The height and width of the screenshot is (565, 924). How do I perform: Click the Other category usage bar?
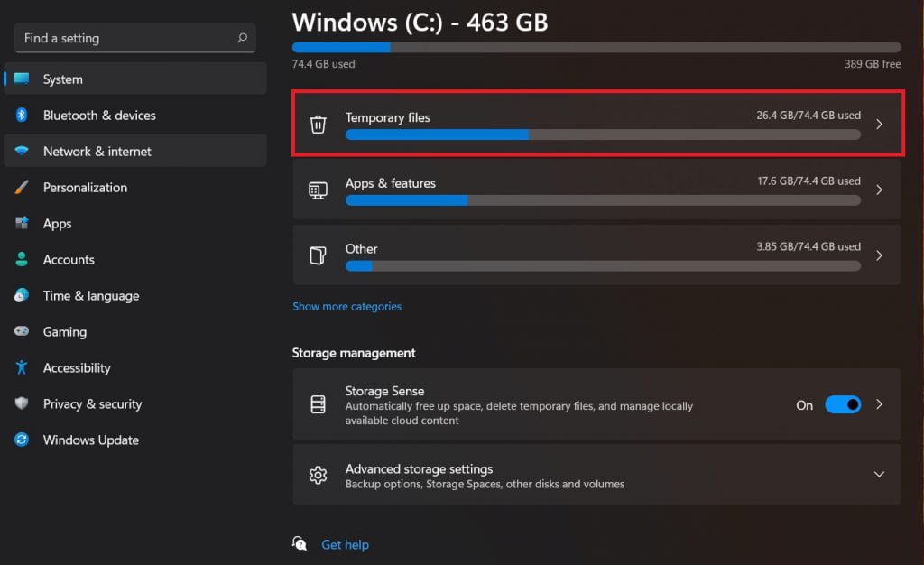pos(603,266)
